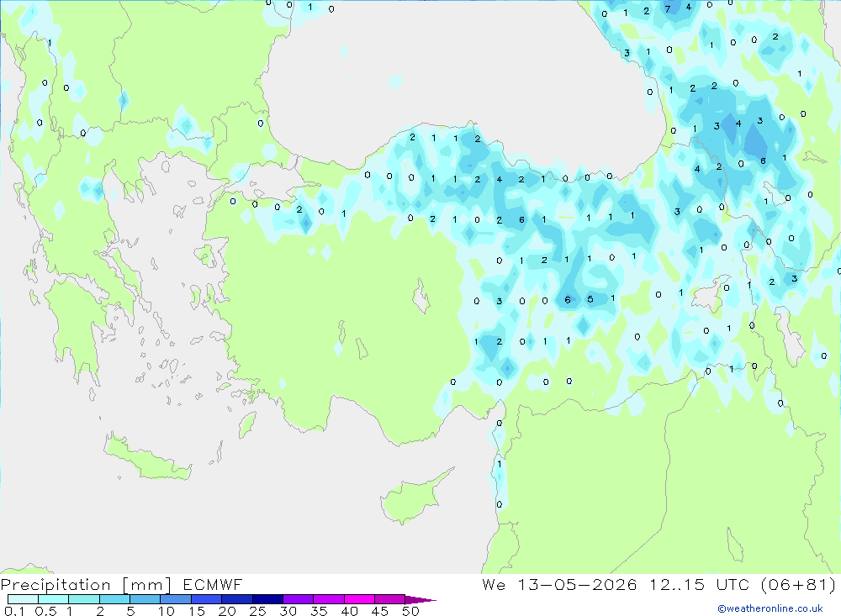Select the 10–15 mm blue legend swatch

click(176, 599)
